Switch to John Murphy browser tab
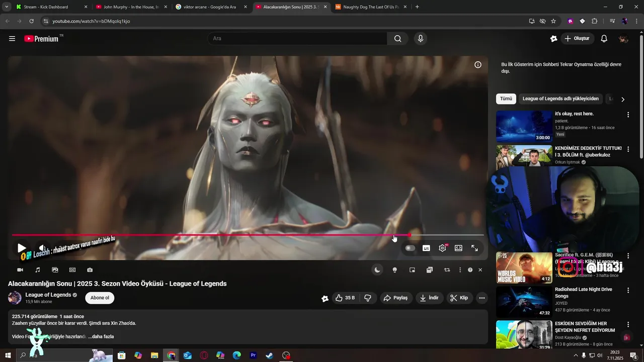This screenshot has width=644, height=362. pos(131,7)
